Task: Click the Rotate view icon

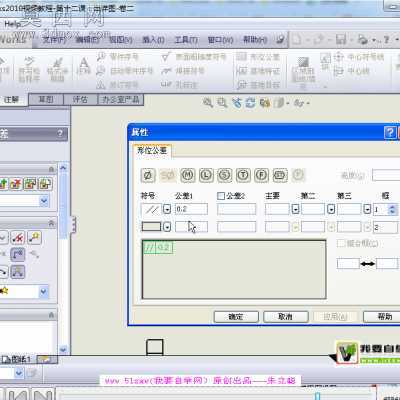Action: tap(250, 103)
